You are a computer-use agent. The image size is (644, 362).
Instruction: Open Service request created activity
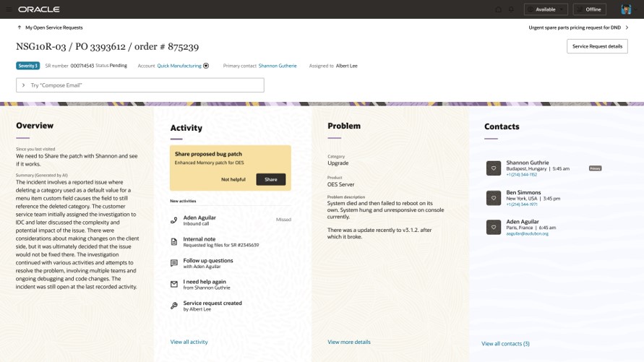231,306
